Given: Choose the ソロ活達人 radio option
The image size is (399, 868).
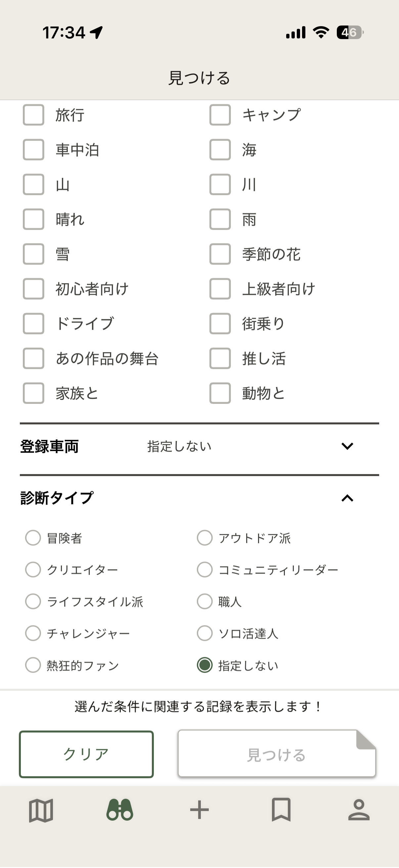Looking at the screenshot, I should 205,633.
